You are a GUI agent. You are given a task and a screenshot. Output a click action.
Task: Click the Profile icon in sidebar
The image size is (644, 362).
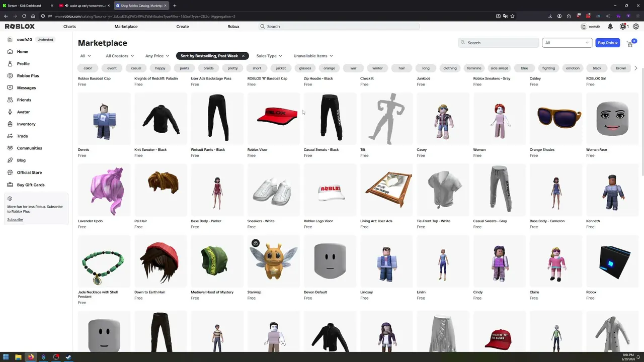tap(10, 63)
